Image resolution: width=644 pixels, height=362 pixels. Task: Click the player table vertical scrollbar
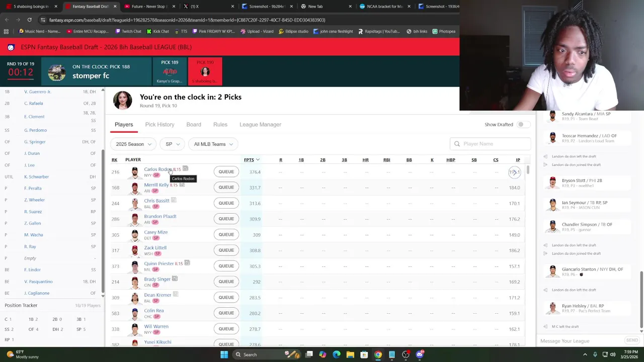(528, 170)
